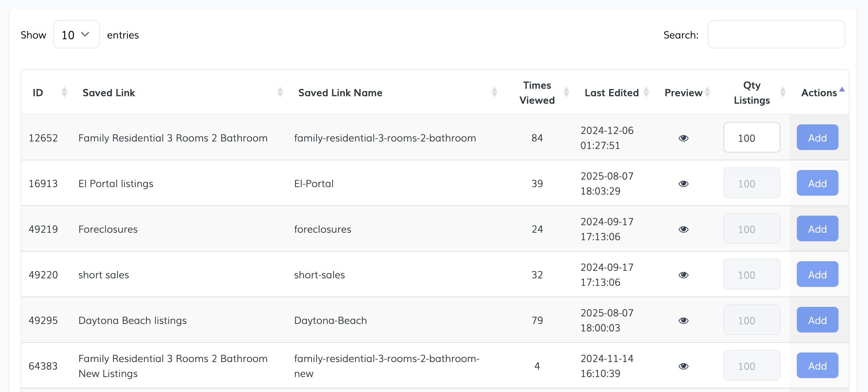Click Qty Listings field for row 12652
Image resolution: width=868 pixels, height=392 pixels.
[752, 138]
